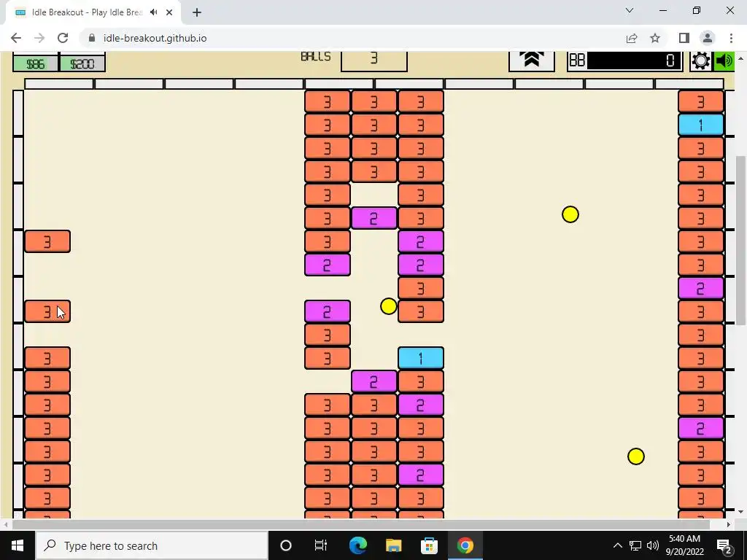Open the game settings gear
The width and height of the screenshot is (747, 560).
701,61
